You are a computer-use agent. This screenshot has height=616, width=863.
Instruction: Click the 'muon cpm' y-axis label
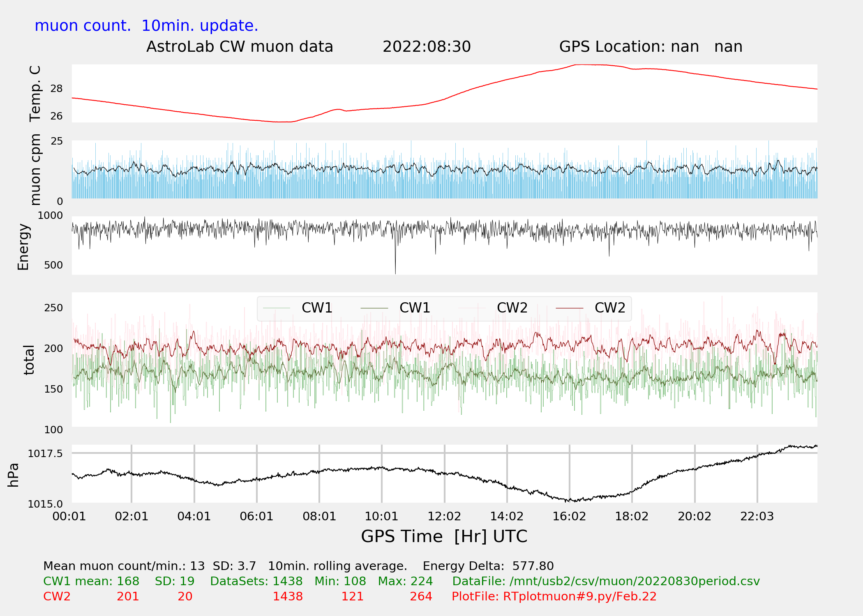[x=35, y=169]
